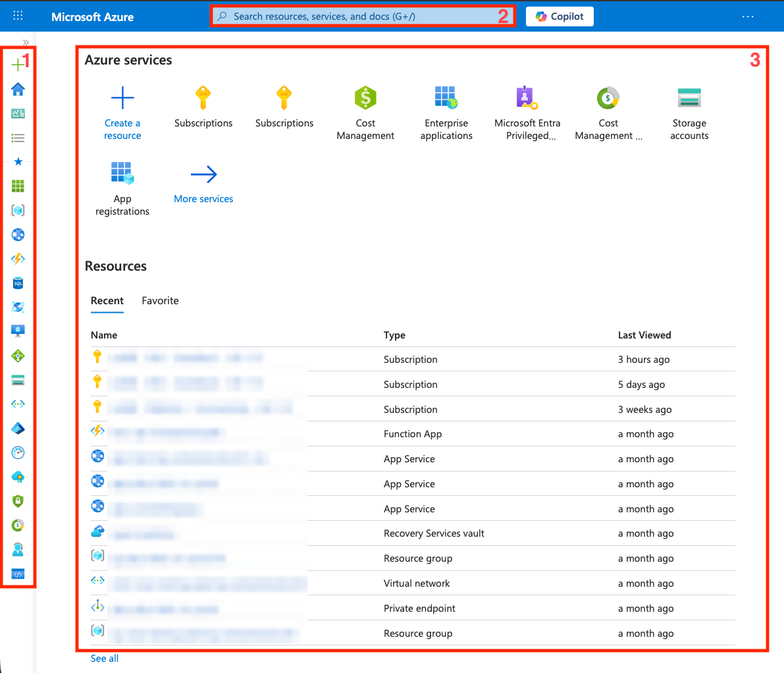
Task: Select the Recent resources tab
Action: point(107,301)
